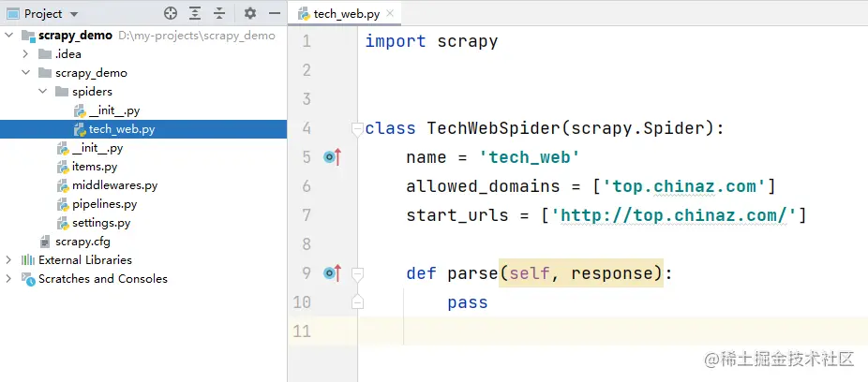
Task: Close the tech_web.py tab
Action: click(x=390, y=13)
